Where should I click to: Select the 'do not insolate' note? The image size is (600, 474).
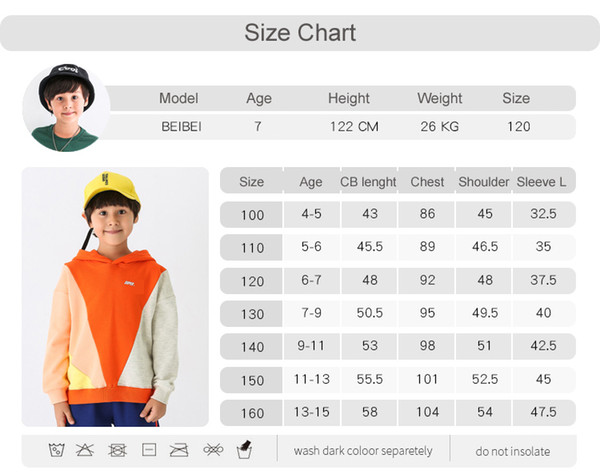[x=513, y=451]
